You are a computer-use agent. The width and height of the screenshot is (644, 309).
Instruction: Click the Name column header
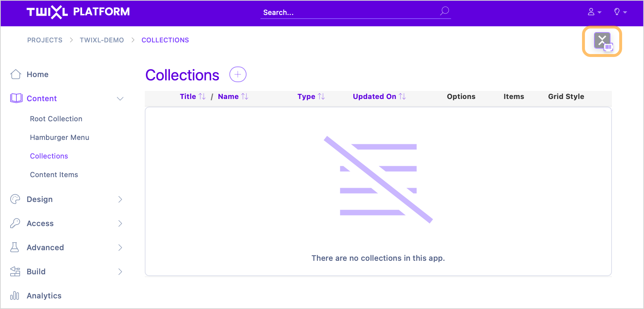228,96
